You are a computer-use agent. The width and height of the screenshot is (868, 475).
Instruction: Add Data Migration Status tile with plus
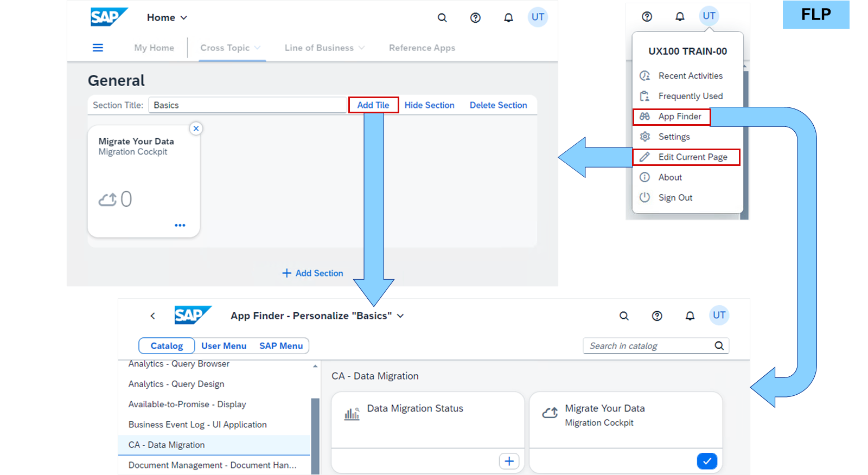[509, 461]
